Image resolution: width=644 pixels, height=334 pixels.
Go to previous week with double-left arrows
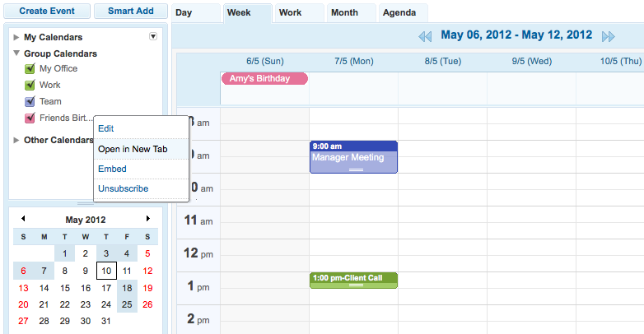[425, 36]
